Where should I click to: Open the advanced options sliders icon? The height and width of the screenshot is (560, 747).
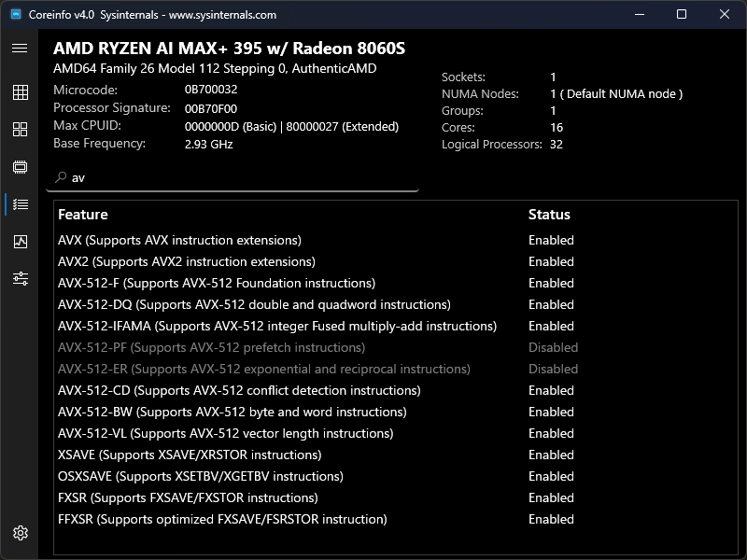click(x=20, y=278)
